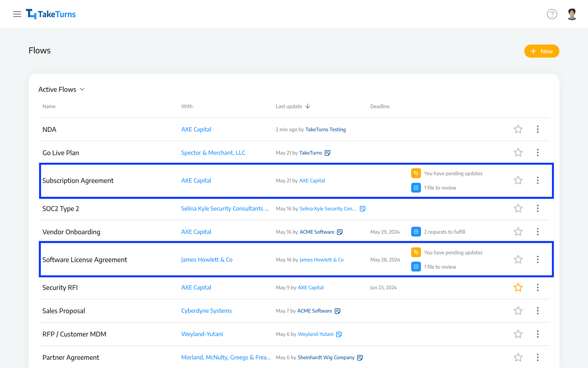Click the note icon in SOC2 Type 2 row

pos(363,209)
